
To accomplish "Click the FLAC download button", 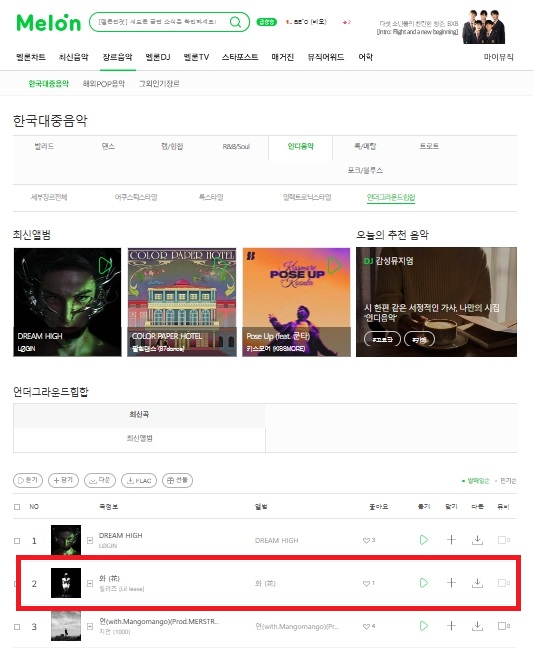I will pos(139,480).
